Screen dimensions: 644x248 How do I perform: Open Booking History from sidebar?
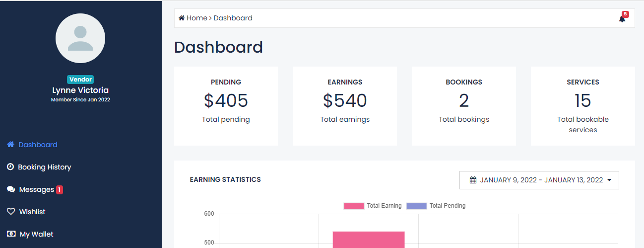(x=45, y=167)
